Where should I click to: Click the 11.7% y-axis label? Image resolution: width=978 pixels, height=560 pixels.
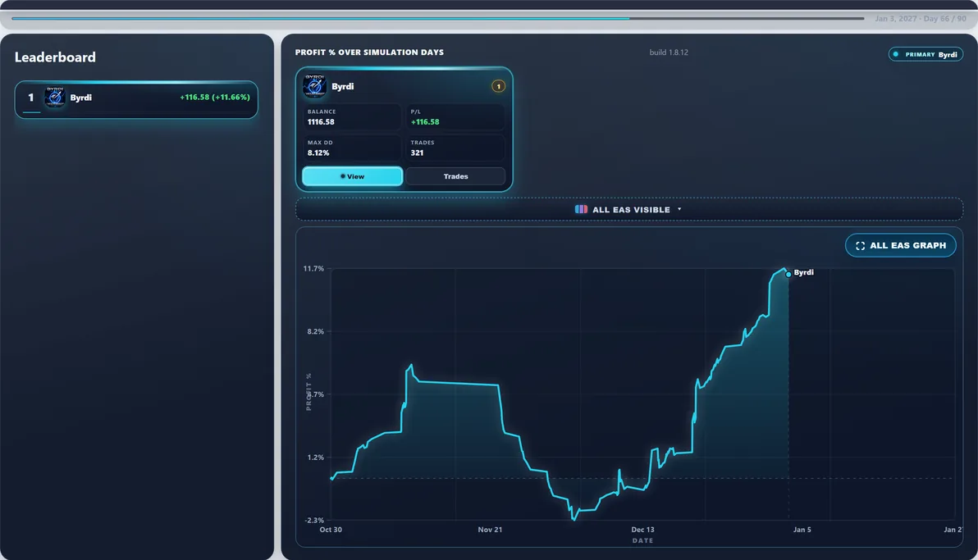313,269
